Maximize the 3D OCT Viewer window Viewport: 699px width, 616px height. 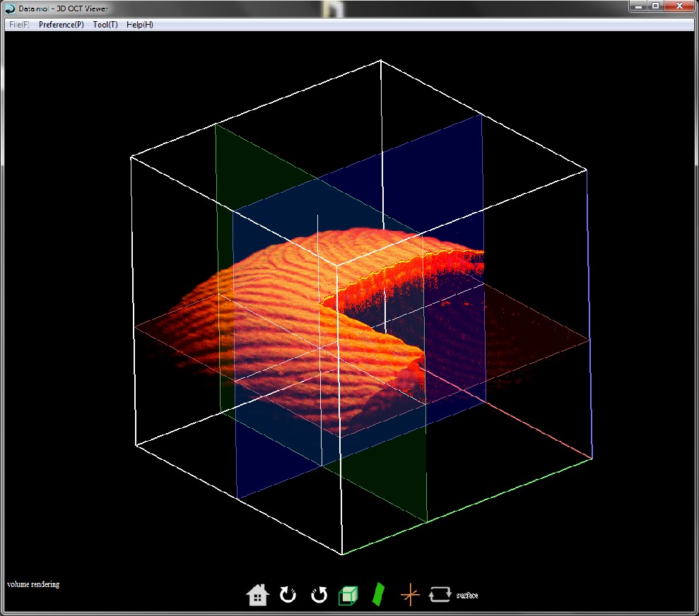[656, 6]
